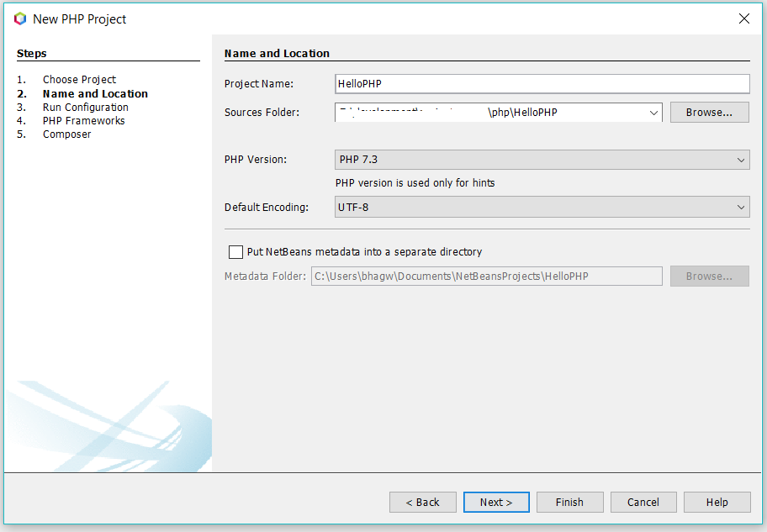767x532 pixels.
Task: Click the Run Configuration step text
Action: [86, 107]
